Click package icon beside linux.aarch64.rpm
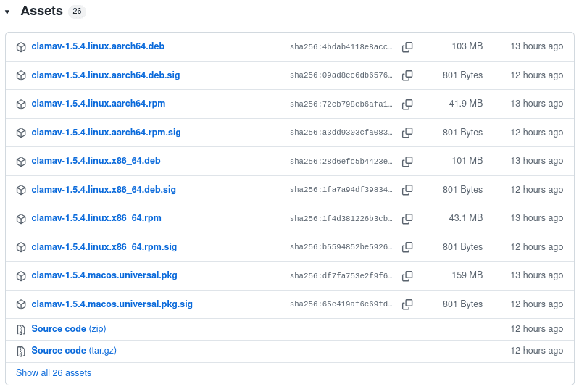The image size is (579, 392). (x=21, y=104)
